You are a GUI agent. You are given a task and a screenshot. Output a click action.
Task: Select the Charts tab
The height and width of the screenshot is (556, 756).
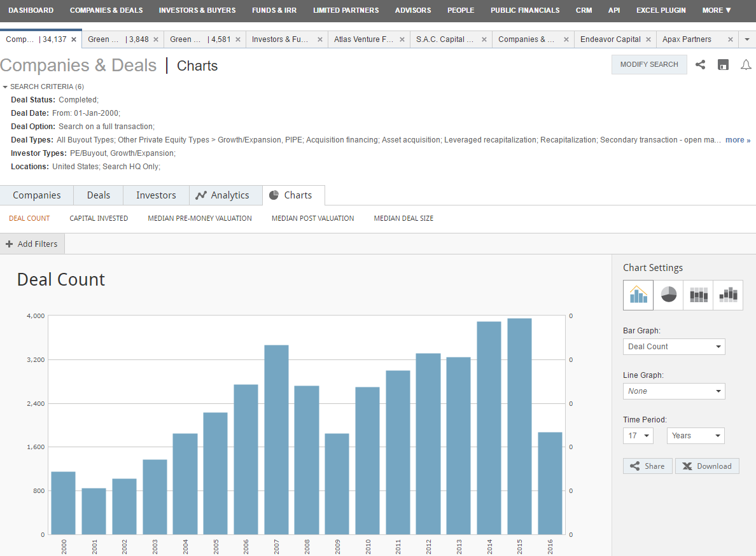pyautogui.click(x=293, y=195)
